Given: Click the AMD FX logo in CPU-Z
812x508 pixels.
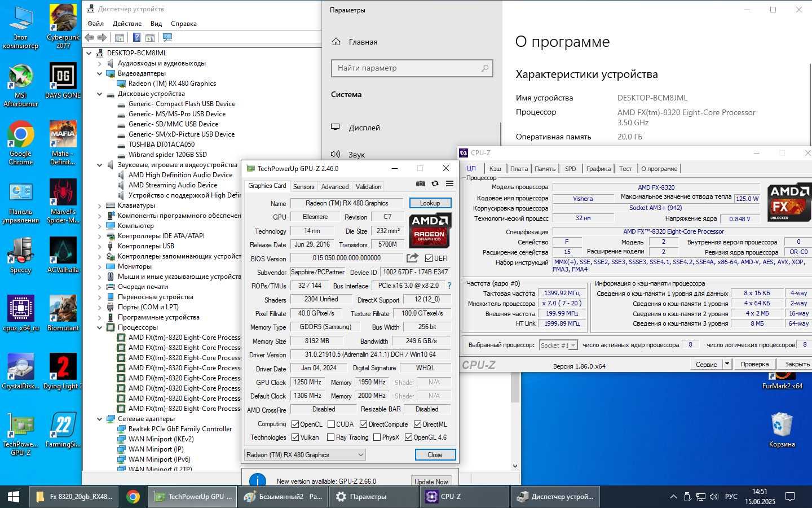Looking at the screenshot, I should click(789, 202).
